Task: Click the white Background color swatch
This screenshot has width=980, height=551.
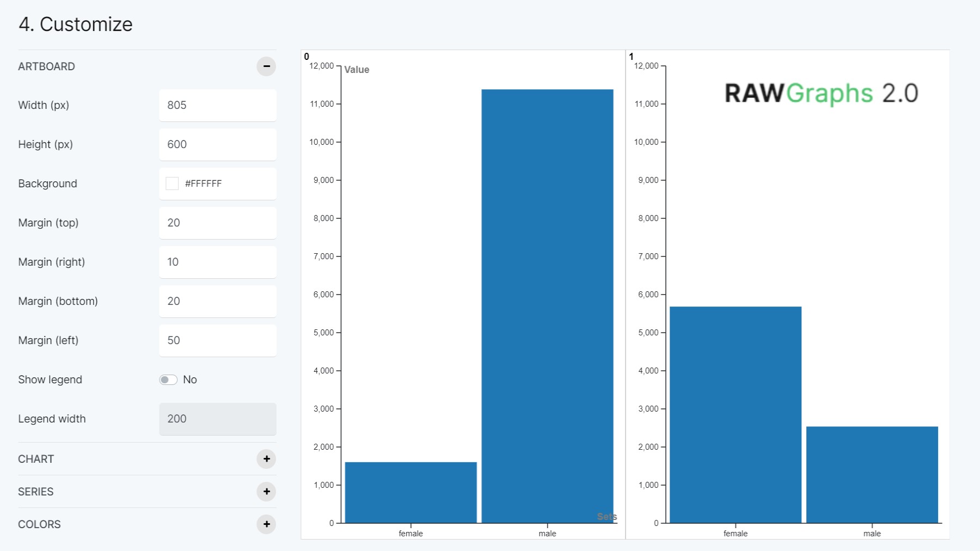Action: pos(172,183)
